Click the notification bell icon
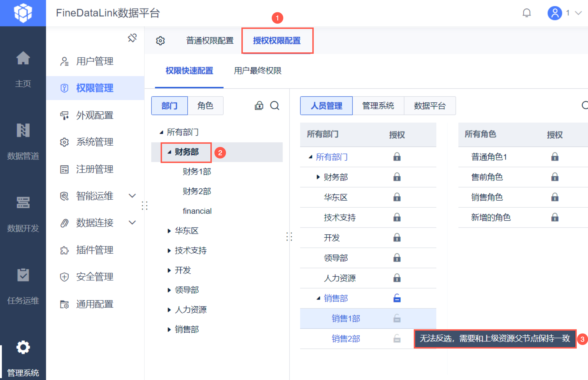 (x=526, y=13)
